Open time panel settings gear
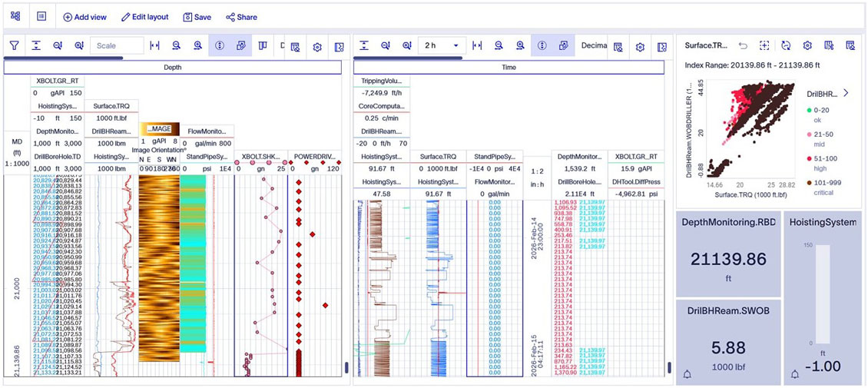 click(640, 46)
